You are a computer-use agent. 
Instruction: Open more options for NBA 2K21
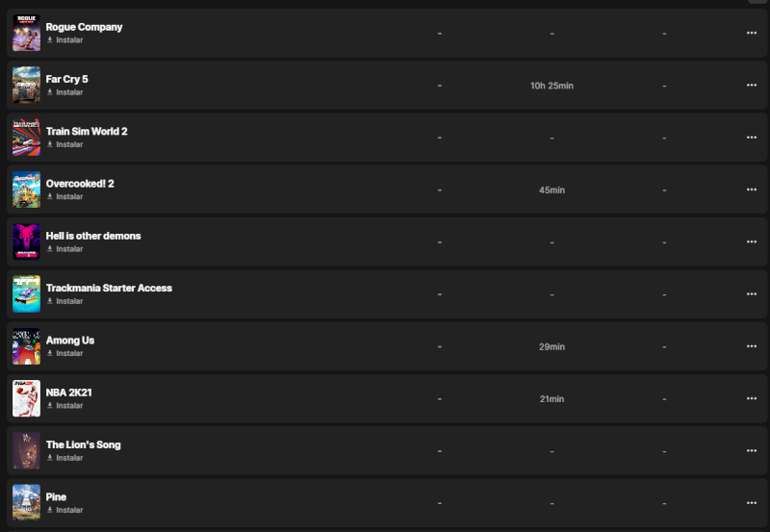click(x=752, y=398)
